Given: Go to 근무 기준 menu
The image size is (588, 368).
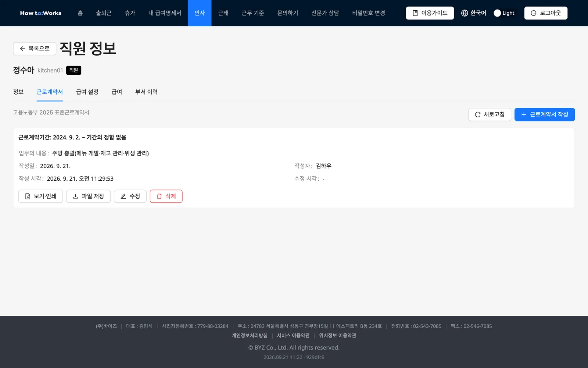Looking at the screenshot, I should [253, 13].
